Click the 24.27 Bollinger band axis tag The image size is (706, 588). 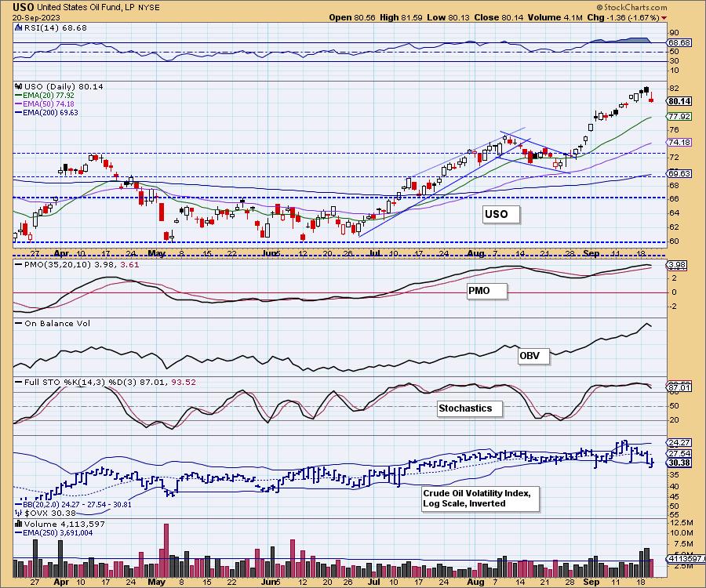pyautogui.click(x=679, y=443)
